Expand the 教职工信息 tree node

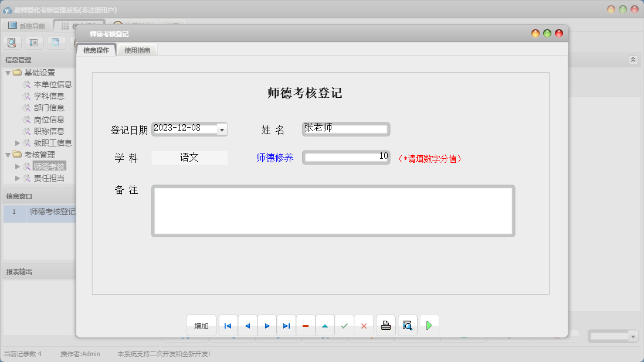(18, 142)
